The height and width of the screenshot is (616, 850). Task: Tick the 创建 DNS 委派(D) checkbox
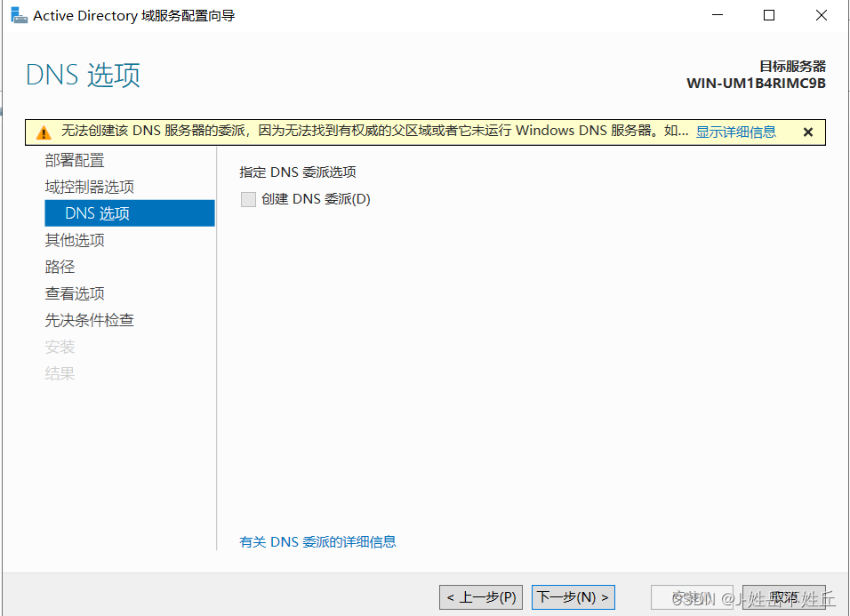pyautogui.click(x=248, y=199)
